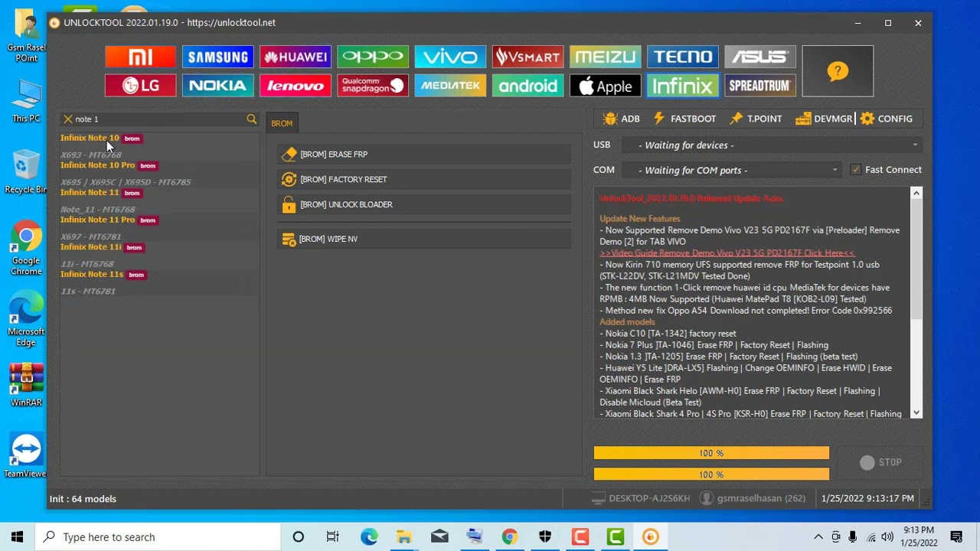
Task: Select the Tecno brand tile
Action: [682, 57]
